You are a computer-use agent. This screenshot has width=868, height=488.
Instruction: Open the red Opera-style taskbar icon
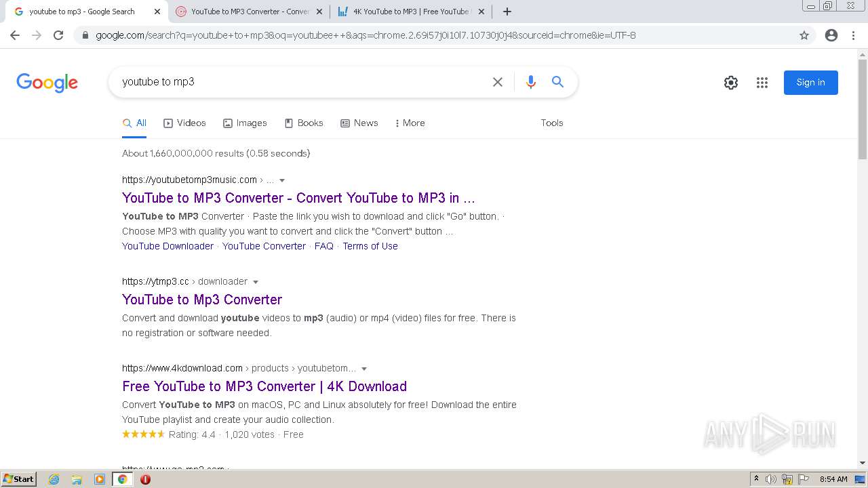(x=145, y=479)
